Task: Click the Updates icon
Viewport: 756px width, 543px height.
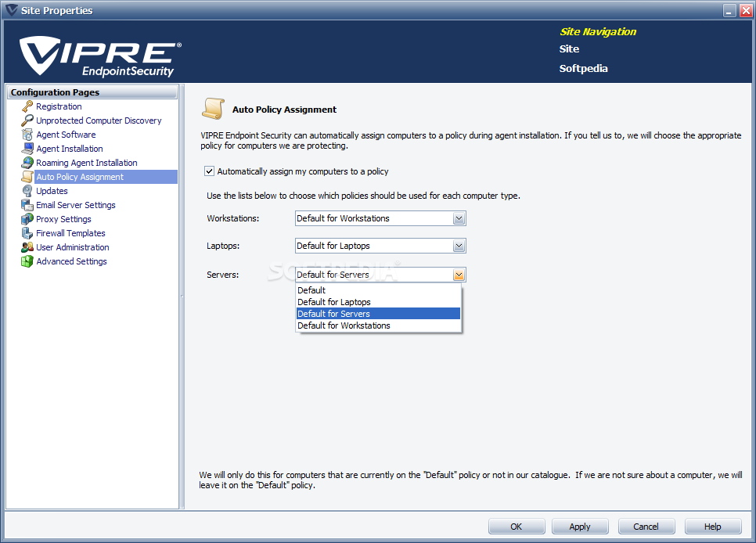Action: (27, 191)
